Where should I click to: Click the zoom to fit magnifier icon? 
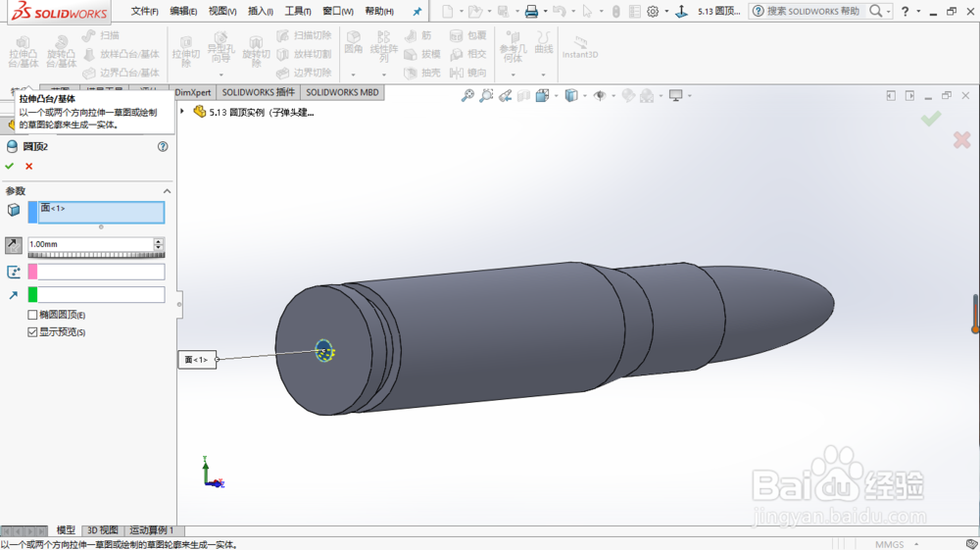(467, 96)
